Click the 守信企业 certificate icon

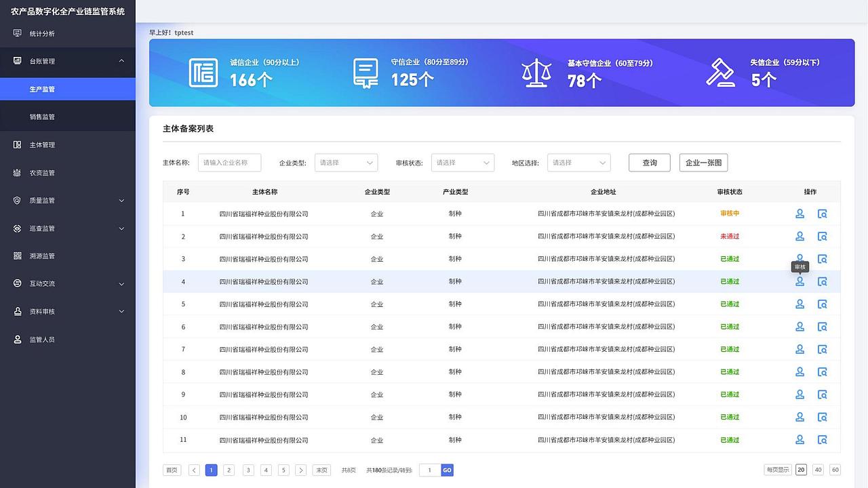pos(366,73)
